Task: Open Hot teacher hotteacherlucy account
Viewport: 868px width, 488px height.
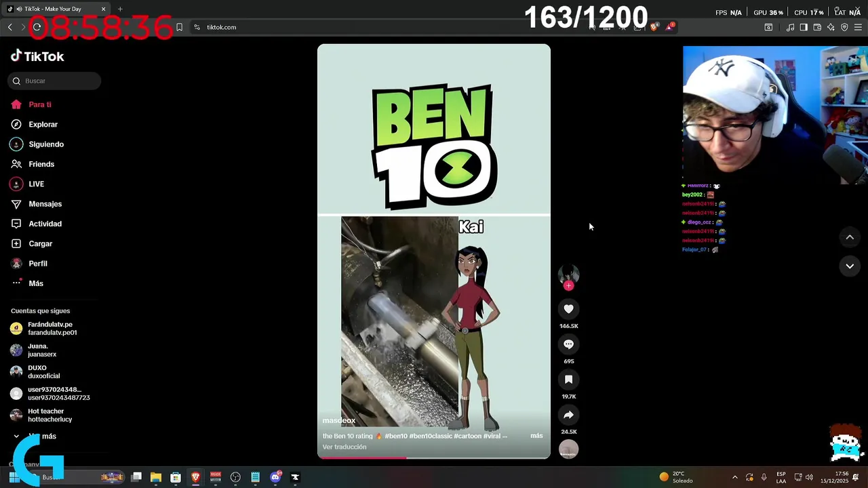Action: 41,415
